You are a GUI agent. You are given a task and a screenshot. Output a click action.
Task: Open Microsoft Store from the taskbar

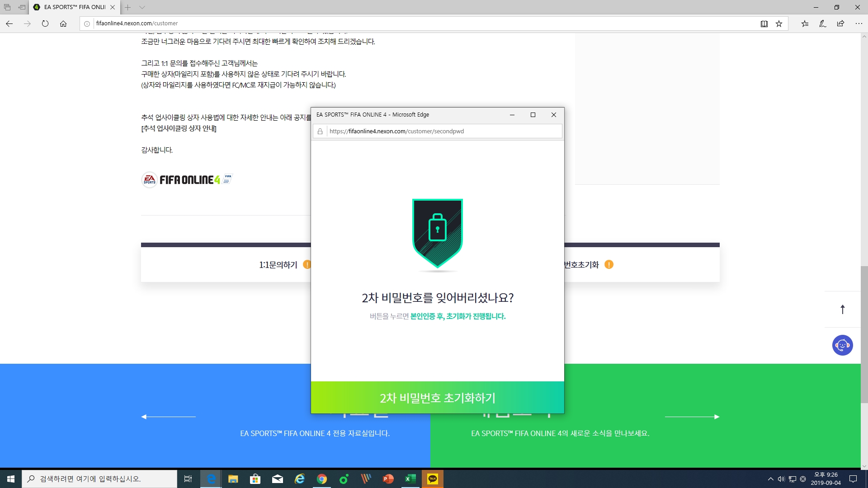[x=255, y=479]
